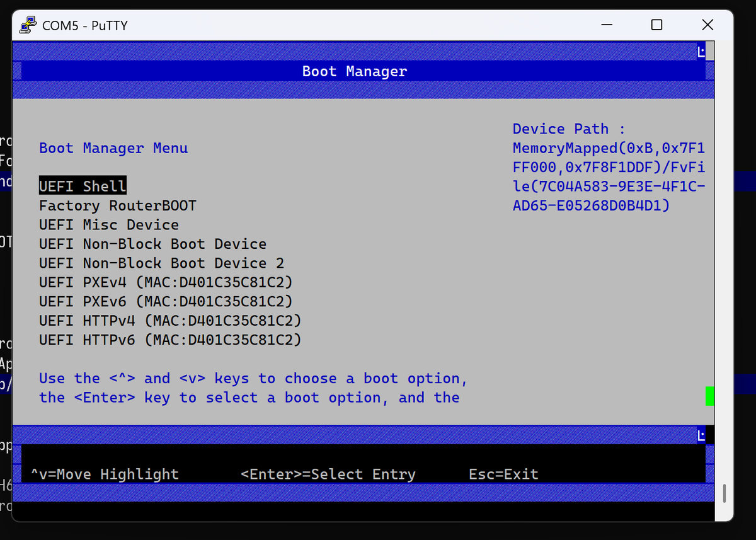The image size is (756, 540).
Task: Click the Boot Manager header title
Action: pyautogui.click(x=355, y=71)
